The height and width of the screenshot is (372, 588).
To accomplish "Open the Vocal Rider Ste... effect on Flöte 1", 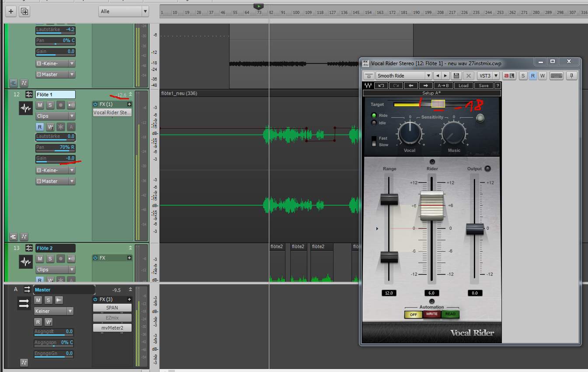I will tap(112, 112).
